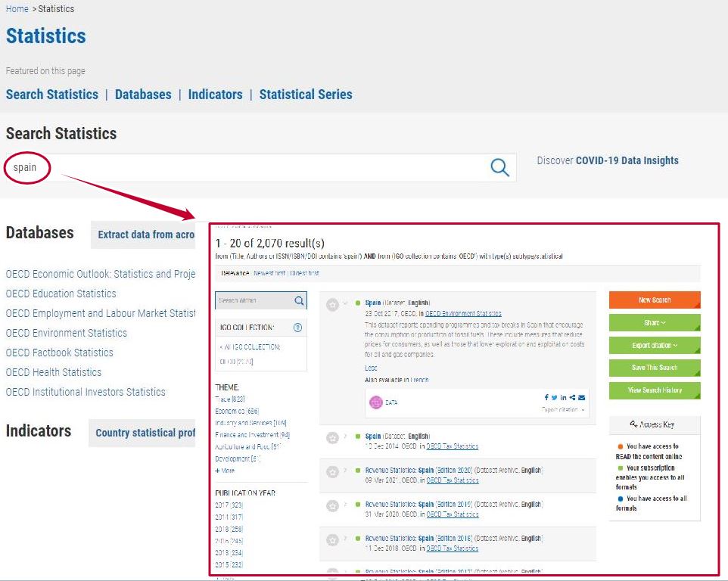Image resolution: width=728 pixels, height=581 pixels.
Task: Click the orange New Search button
Action: [655, 300]
